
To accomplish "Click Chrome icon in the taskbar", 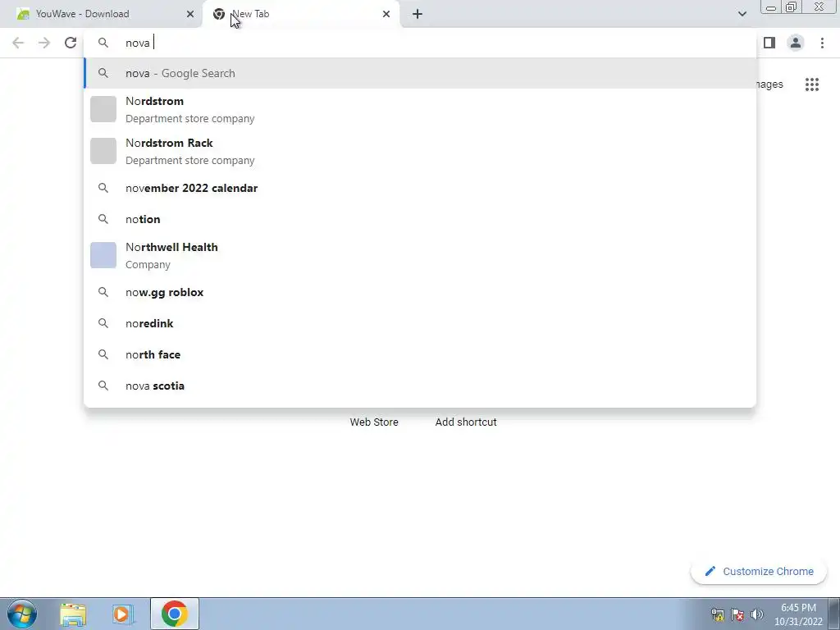I will pyautogui.click(x=174, y=614).
